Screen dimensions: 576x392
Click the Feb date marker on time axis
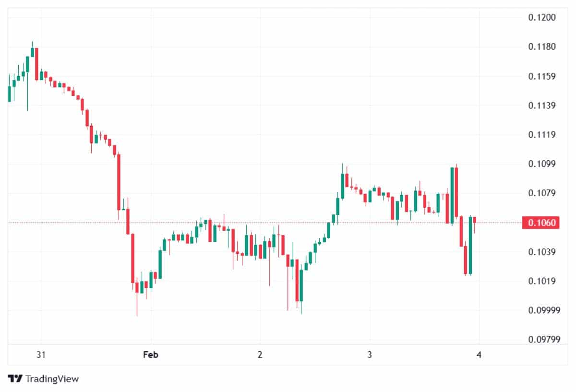click(x=150, y=355)
